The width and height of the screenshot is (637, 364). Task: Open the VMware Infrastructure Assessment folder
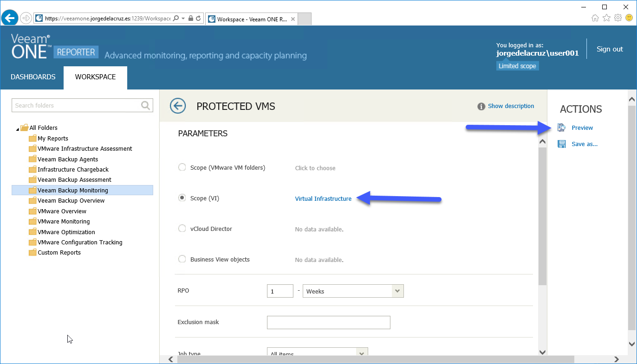tap(85, 149)
